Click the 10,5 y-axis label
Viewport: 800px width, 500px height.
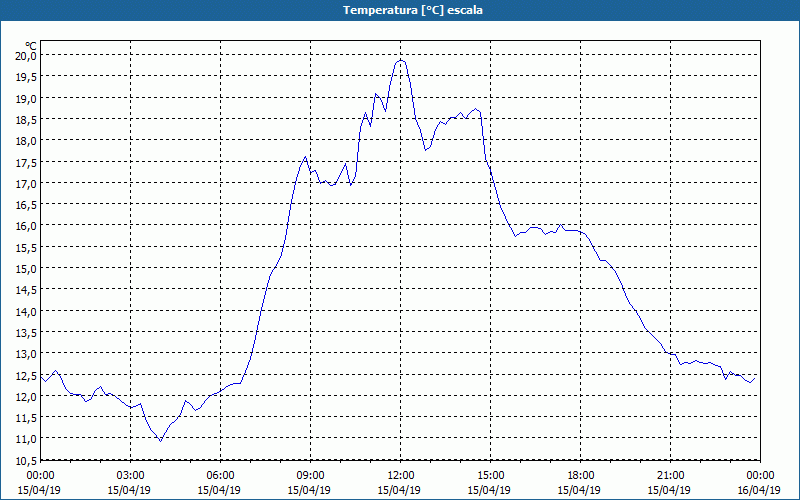(27, 460)
